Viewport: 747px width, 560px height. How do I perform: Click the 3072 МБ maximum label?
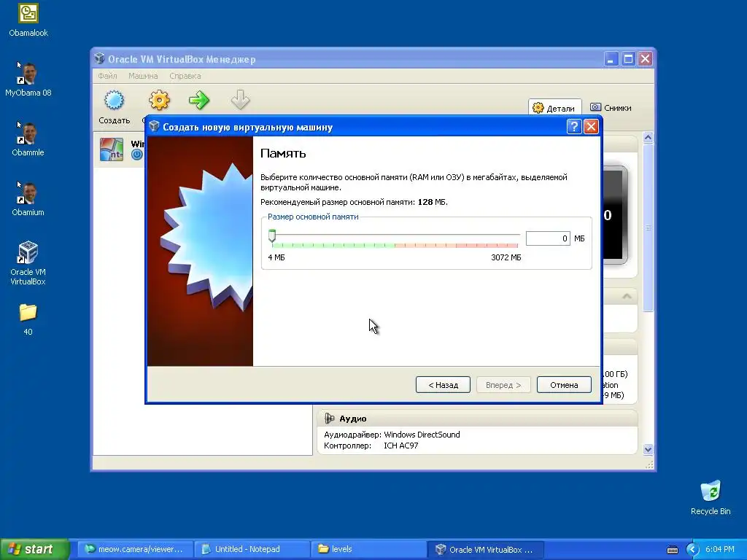coord(506,257)
